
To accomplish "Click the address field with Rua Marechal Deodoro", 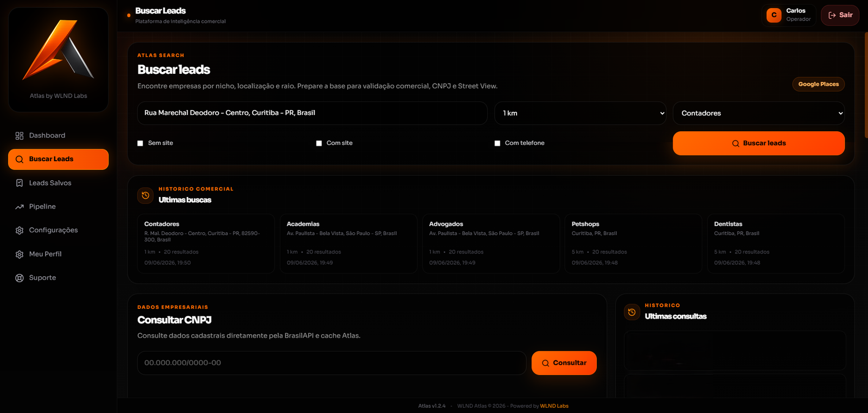I will pyautogui.click(x=312, y=113).
